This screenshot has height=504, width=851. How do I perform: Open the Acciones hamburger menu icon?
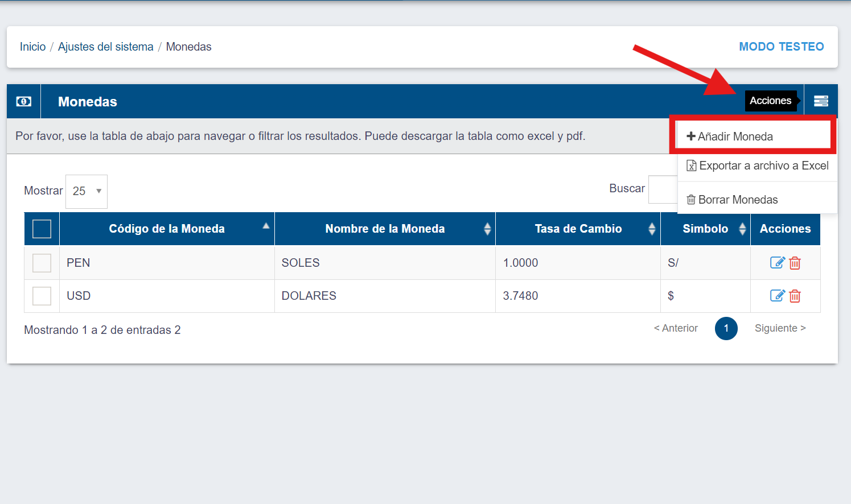point(821,101)
